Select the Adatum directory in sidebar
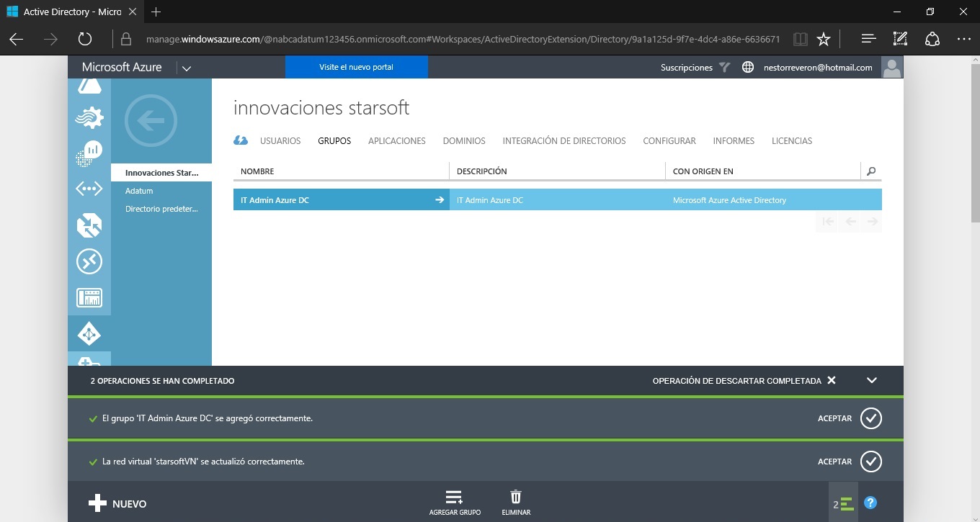Image resolution: width=980 pixels, height=522 pixels. 139,191
